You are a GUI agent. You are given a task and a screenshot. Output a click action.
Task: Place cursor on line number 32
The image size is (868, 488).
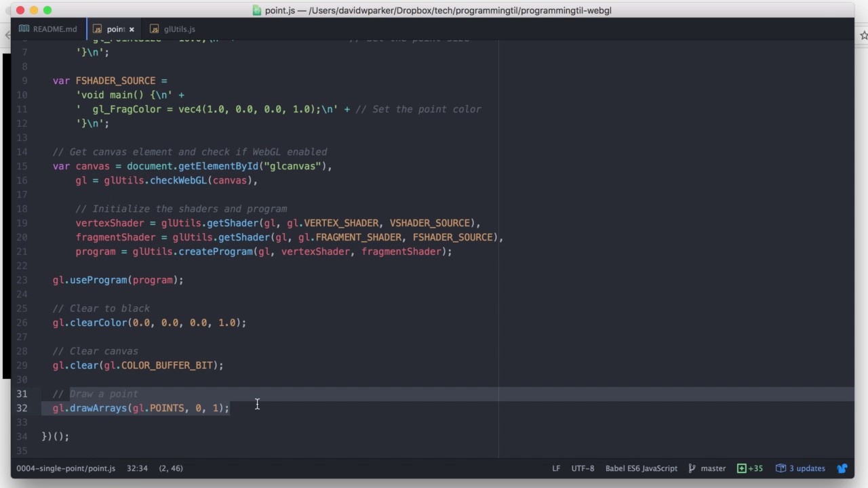pyautogui.click(x=22, y=408)
